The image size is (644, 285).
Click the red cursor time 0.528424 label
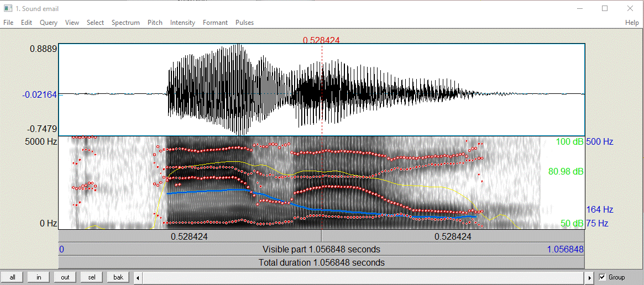pyautogui.click(x=321, y=40)
